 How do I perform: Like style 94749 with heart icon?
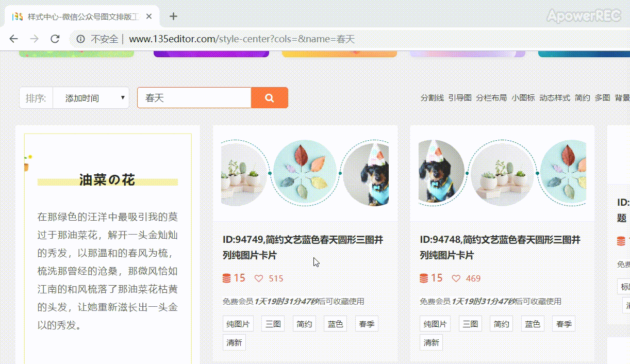point(259,278)
